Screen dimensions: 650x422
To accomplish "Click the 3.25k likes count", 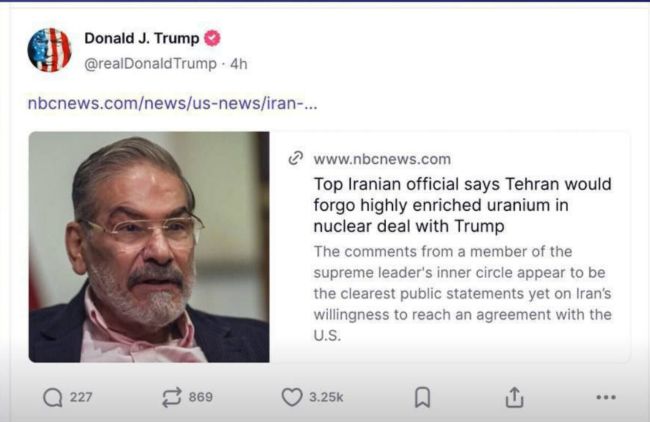I will (x=326, y=397).
